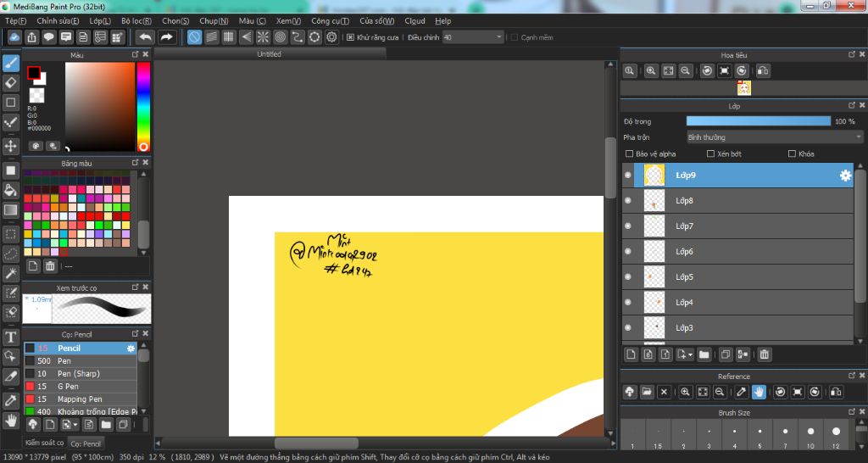Open the Chỉnh sửa(E) menu
Screen dimensions: 868x463
coord(58,21)
